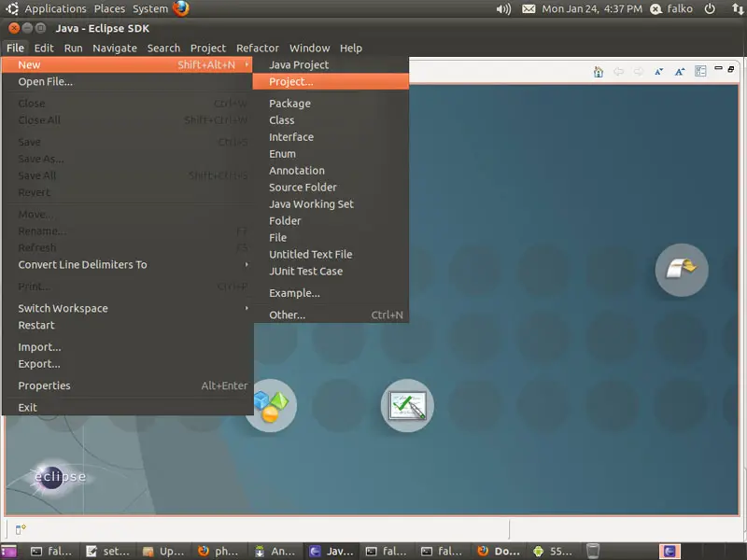Choose Package from New submenu
This screenshot has width=747, height=560.
331,104
